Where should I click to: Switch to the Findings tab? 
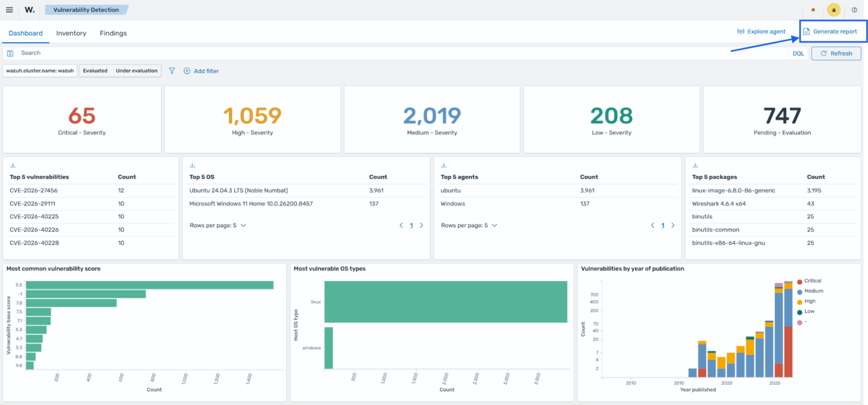(x=113, y=33)
